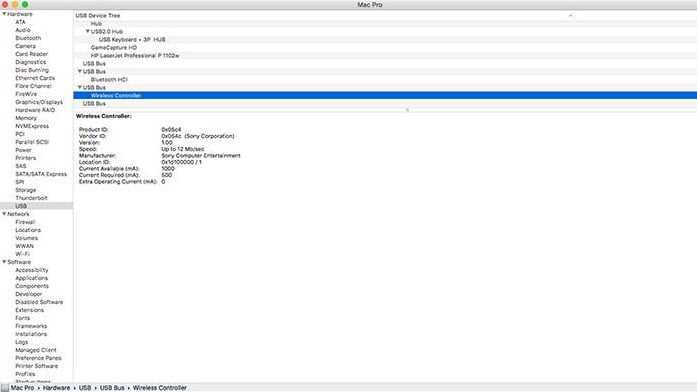The width and height of the screenshot is (697, 392).
Task: Open Power information
Action: [x=24, y=150]
